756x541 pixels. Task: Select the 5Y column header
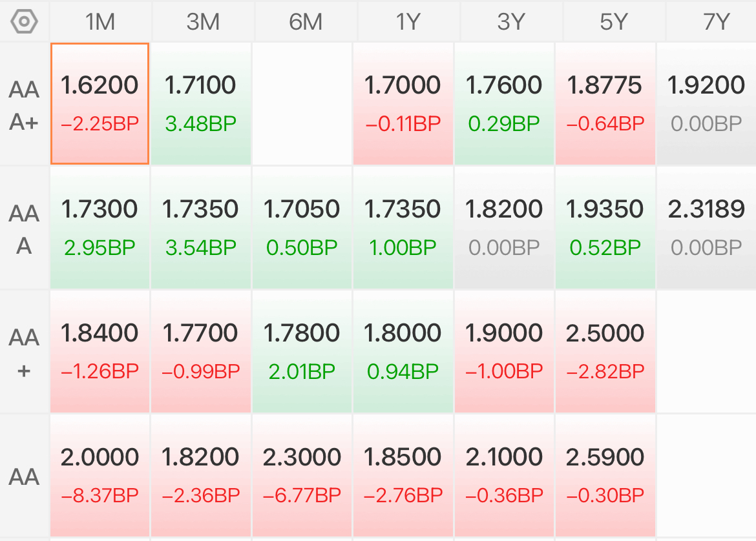pyautogui.click(x=614, y=22)
